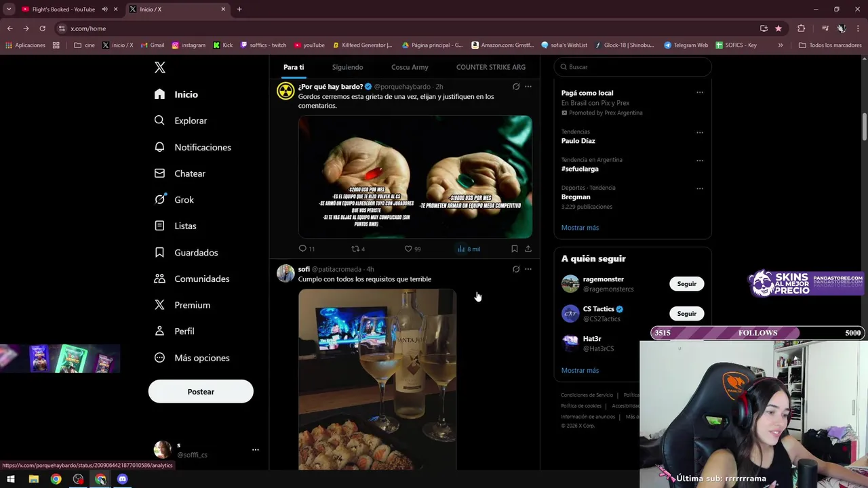Open Guardados bookmarks in the sidebar

[186, 252]
